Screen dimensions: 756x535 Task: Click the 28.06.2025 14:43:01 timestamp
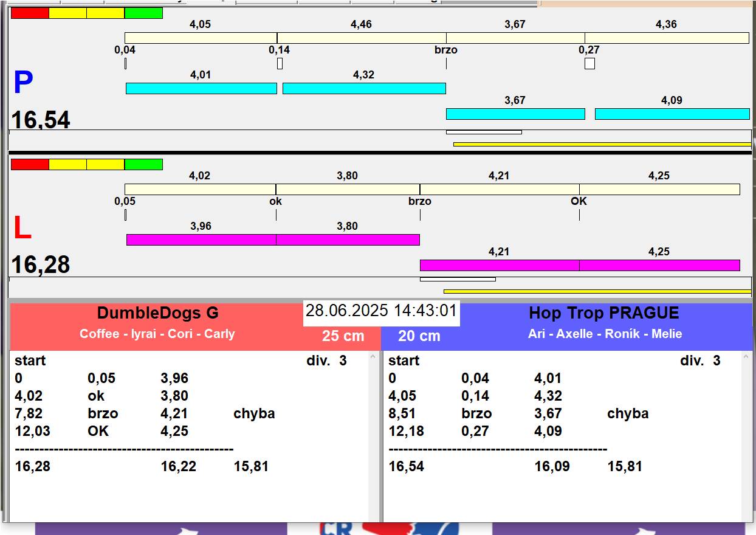tap(381, 311)
